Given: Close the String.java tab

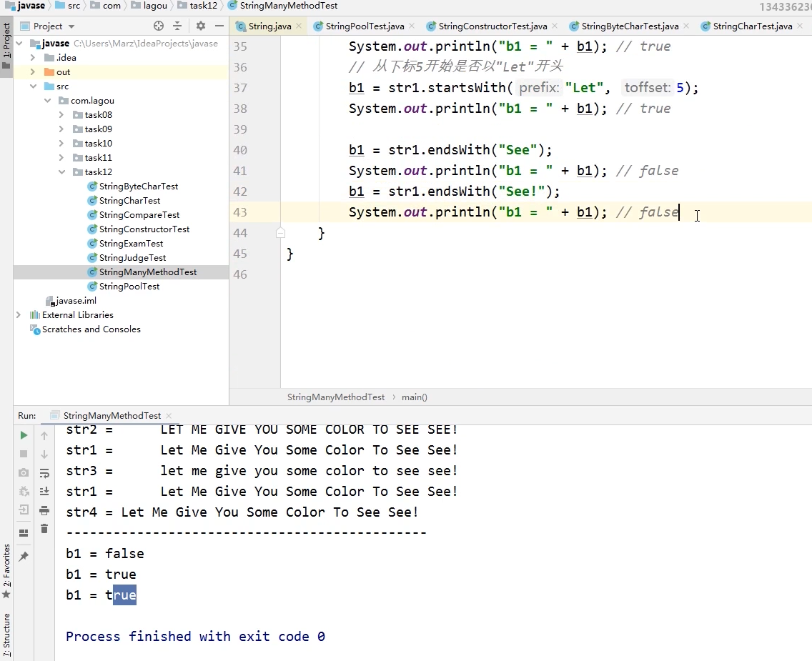Looking at the screenshot, I should coord(299,26).
